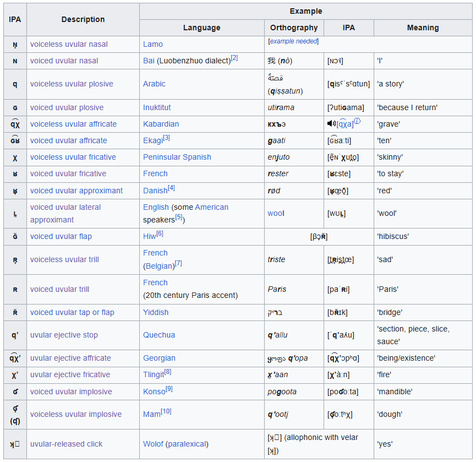Open voiced uvular approximant article
Viewport: 476px width, 462px height.
click(76, 191)
